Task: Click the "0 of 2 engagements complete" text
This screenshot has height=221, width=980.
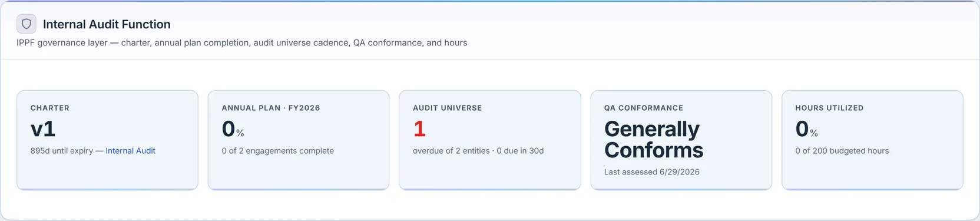Action: [277, 151]
